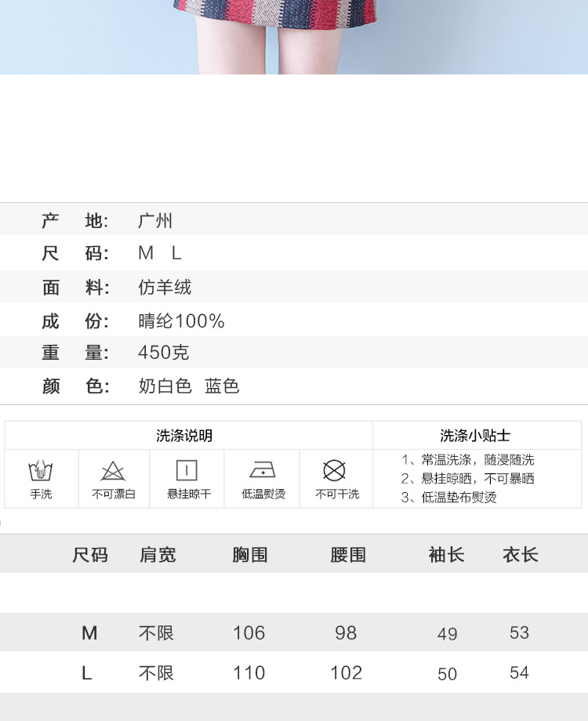Click tip 2 悬挂晾晒，不可暴晒
The image size is (588, 721).
pyautogui.click(x=468, y=479)
